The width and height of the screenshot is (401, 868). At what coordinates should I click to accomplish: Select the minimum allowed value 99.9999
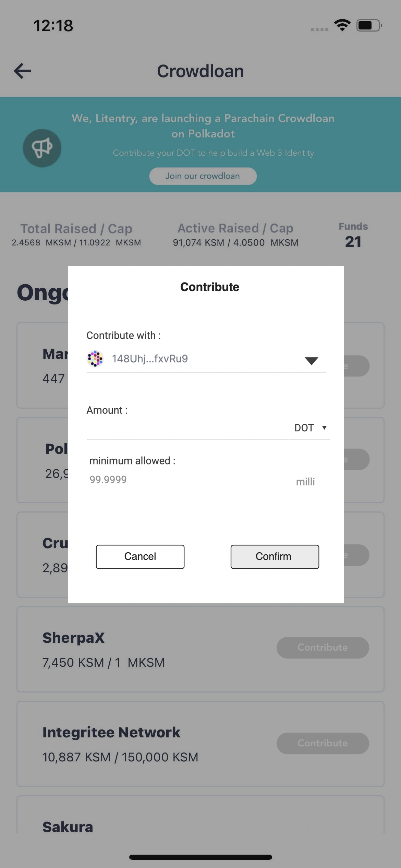click(108, 479)
